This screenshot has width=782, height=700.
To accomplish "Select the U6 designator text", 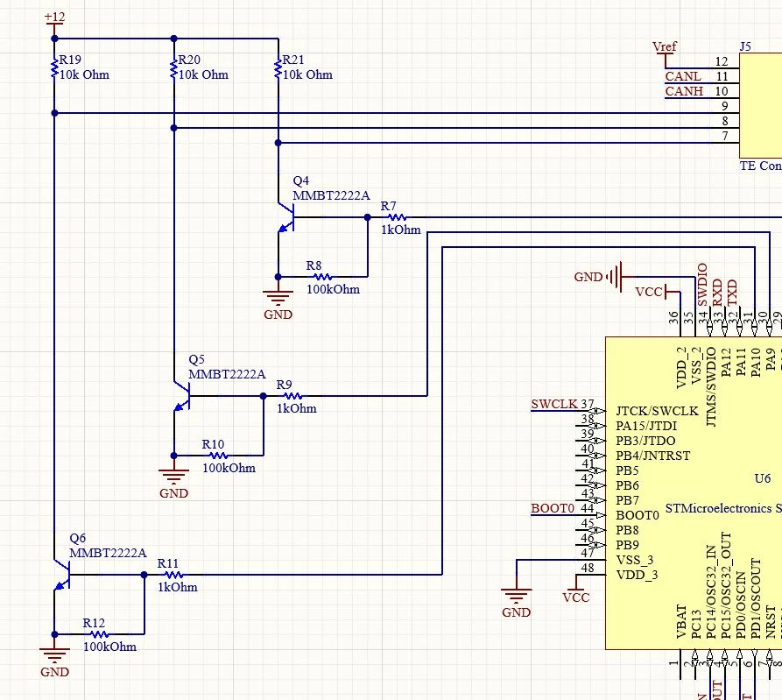I will [763, 478].
